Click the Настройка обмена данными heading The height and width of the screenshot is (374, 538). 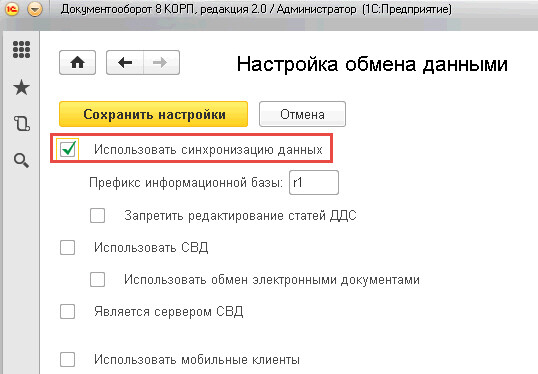pos(372,64)
